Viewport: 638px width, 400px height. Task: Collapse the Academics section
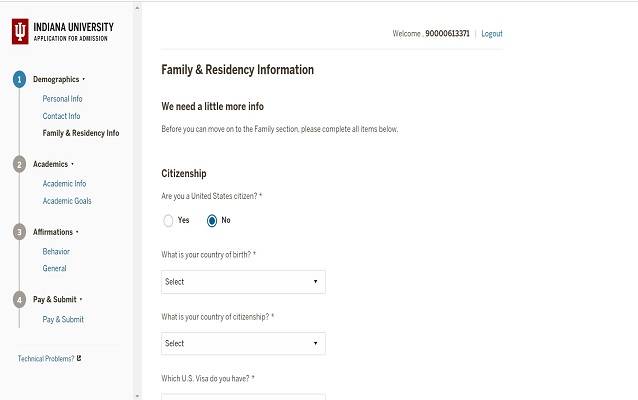click(73, 164)
